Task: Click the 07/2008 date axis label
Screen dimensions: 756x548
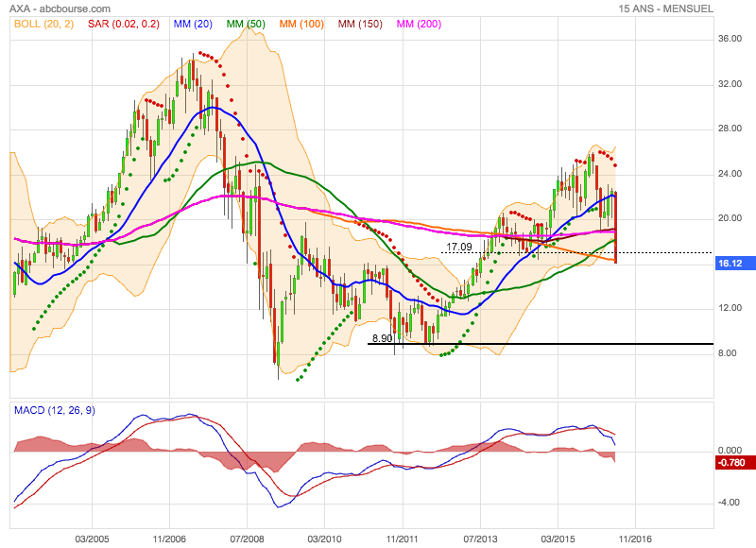Action: (x=247, y=539)
